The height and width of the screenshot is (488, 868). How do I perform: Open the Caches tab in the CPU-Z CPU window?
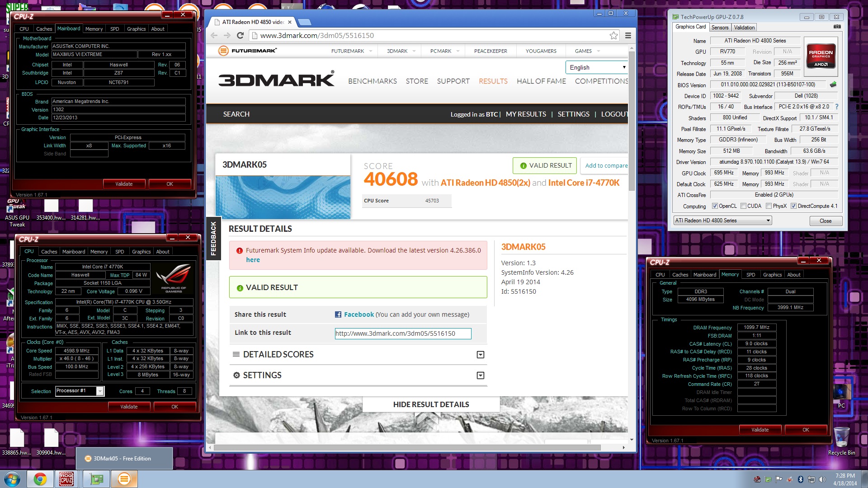pyautogui.click(x=49, y=252)
